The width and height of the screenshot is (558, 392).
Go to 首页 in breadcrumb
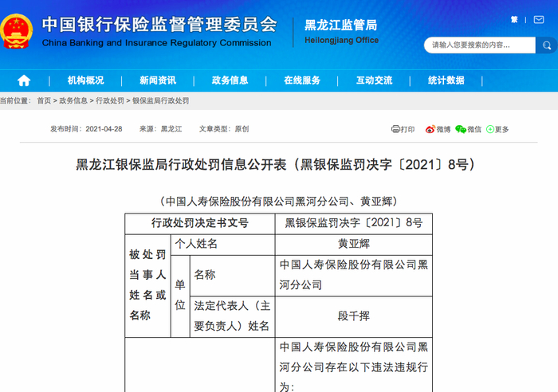[44, 100]
